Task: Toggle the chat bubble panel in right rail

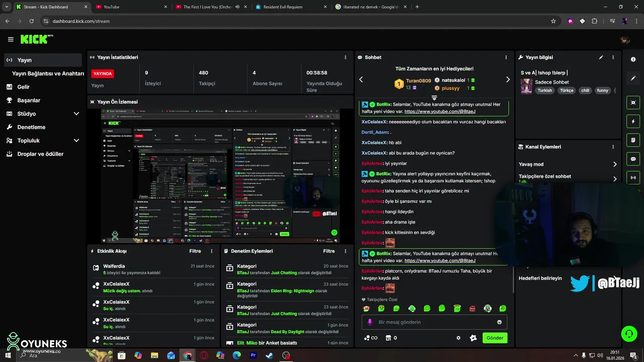Action: [633, 159]
